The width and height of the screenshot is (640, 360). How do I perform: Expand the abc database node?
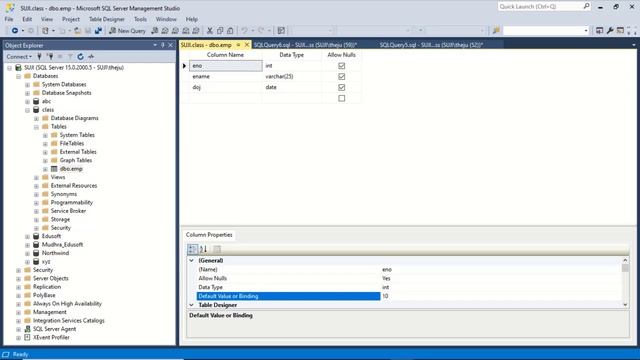tap(27, 102)
